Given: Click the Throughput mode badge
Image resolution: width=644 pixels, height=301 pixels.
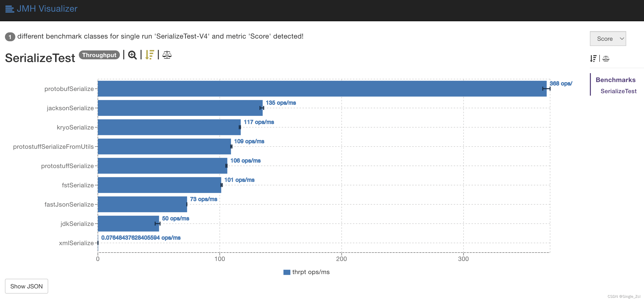Looking at the screenshot, I should 99,55.
